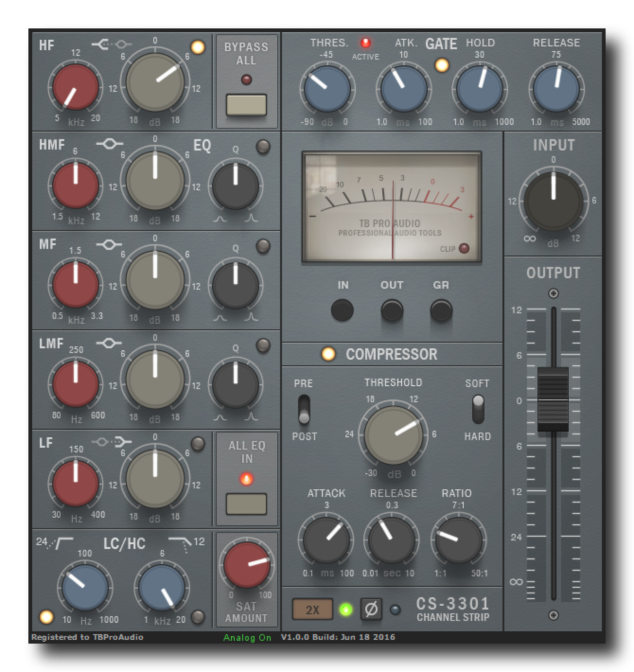Click the HMF frequency knob

pos(76,186)
